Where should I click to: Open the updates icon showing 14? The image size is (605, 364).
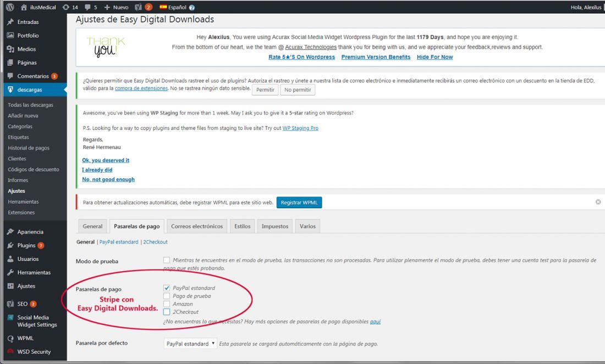66,7
